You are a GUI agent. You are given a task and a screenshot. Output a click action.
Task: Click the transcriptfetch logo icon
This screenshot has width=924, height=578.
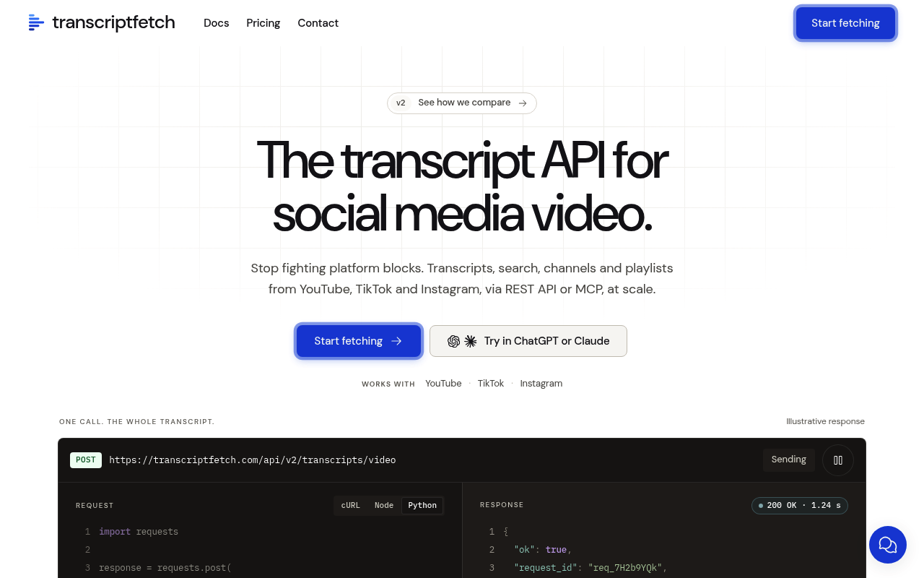37,22
